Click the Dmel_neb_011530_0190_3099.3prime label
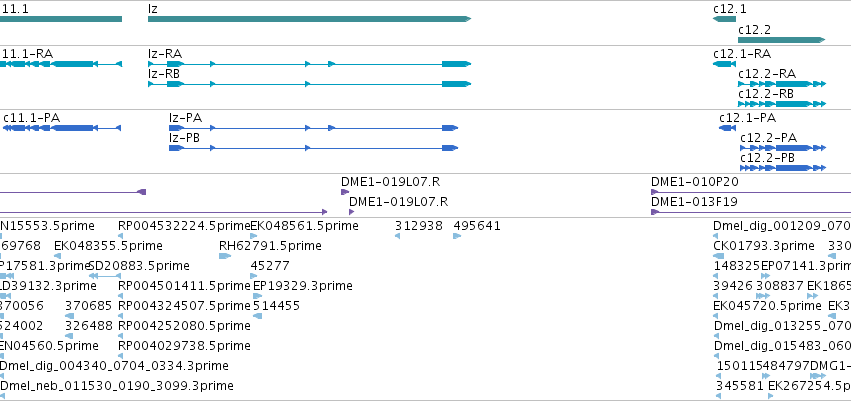 click(117, 386)
